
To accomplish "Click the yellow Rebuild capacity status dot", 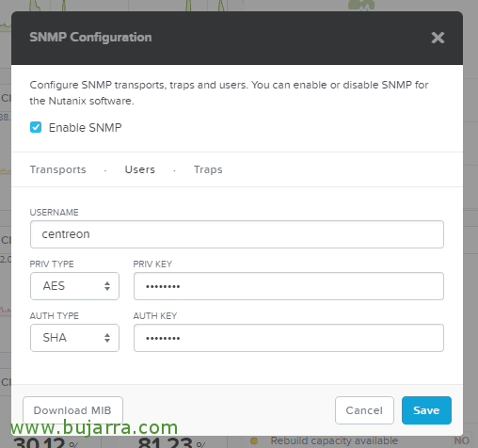I will (254, 441).
